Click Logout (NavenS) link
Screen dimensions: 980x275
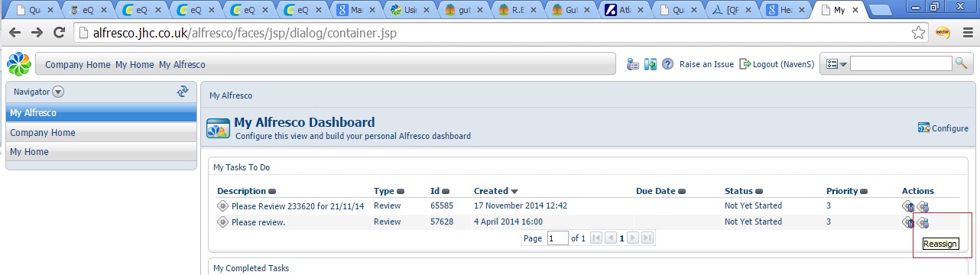pos(784,65)
